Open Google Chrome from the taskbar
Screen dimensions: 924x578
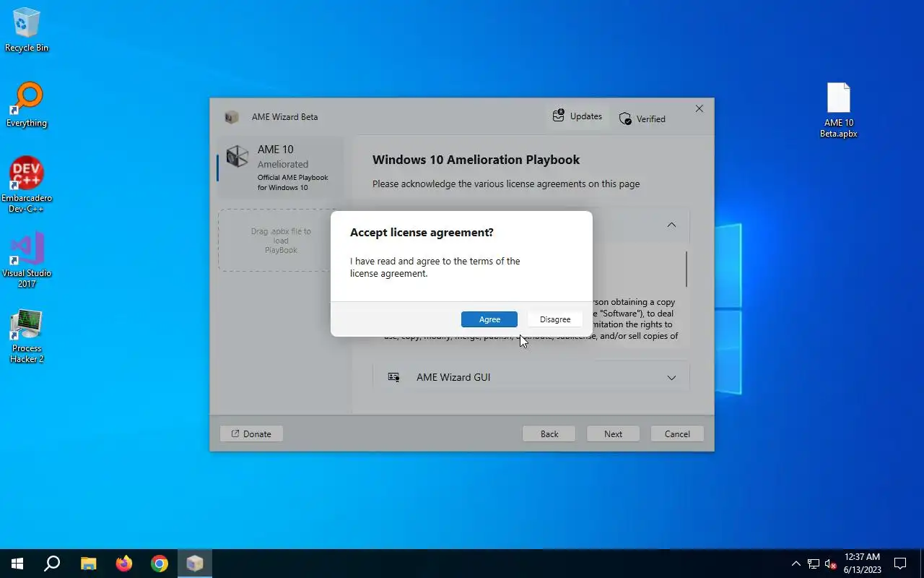tap(160, 564)
